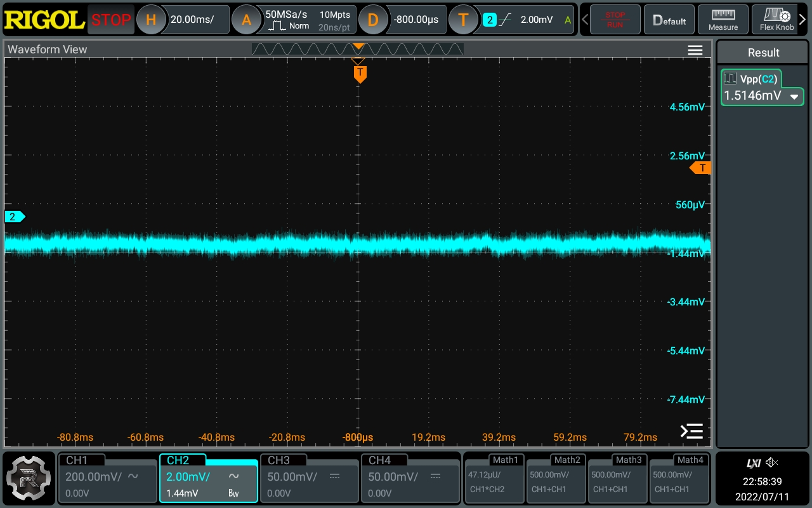Click the muted beeper speaker icon
The image size is (812, 508).
click(x=771, y=462)
